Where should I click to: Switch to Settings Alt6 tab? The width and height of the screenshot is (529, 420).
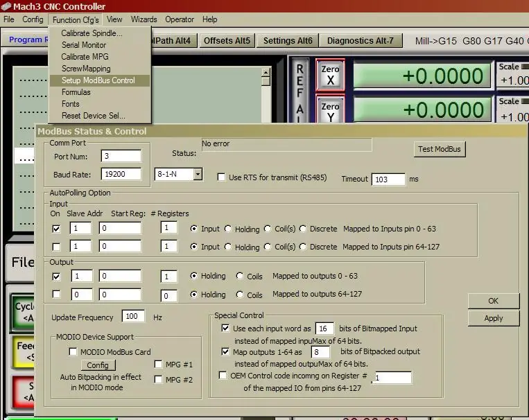coord(288,41)
